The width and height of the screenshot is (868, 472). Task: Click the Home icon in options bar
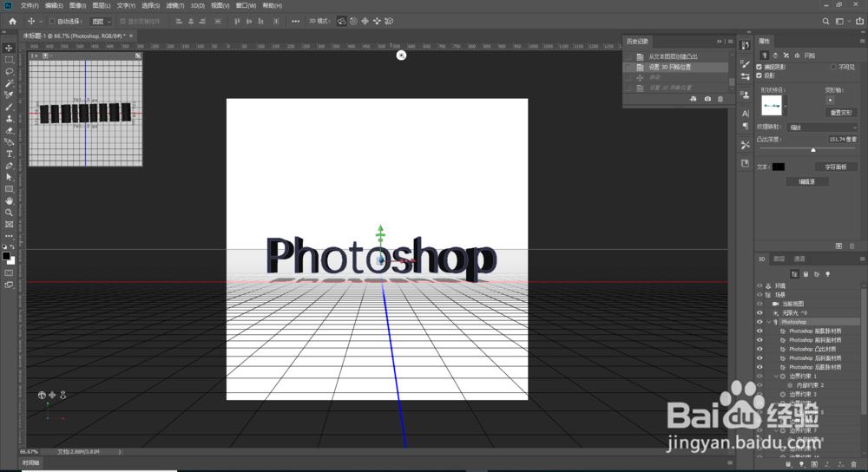[12, 21]
